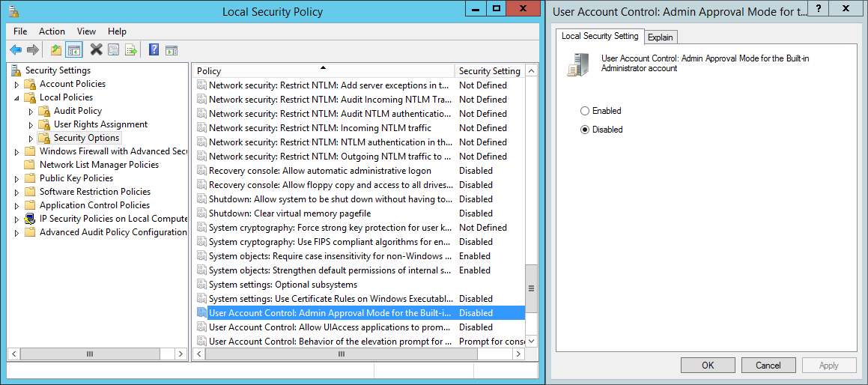Image resolution: width=868 pixels, height=385 pixels.
Task: Collapse the Local Policies tree node
Action: coord(16,98)
